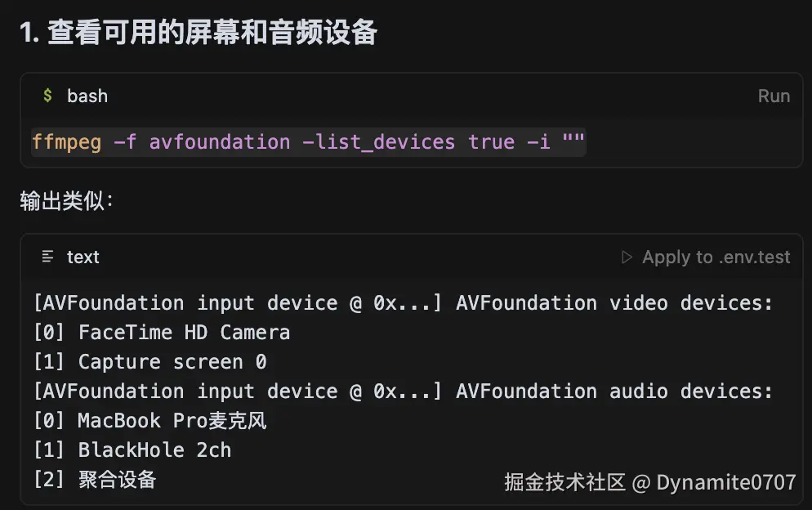Click the 输出类似 paragraph text

click(x=66, y=201)
